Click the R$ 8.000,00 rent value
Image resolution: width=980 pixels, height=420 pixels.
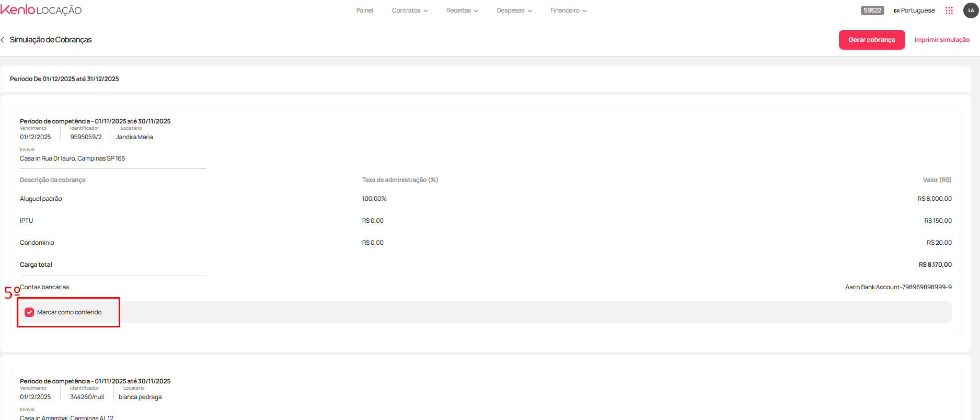click(935, 199)
